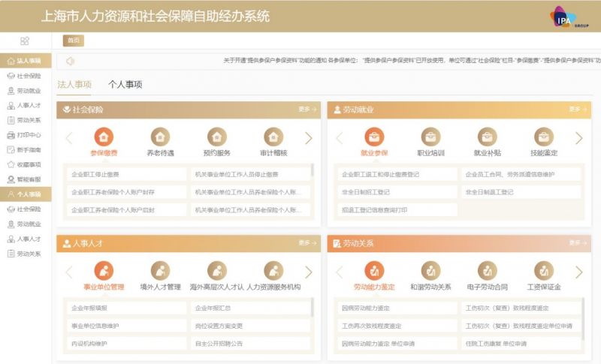Click the 首页 tab button

73,41
